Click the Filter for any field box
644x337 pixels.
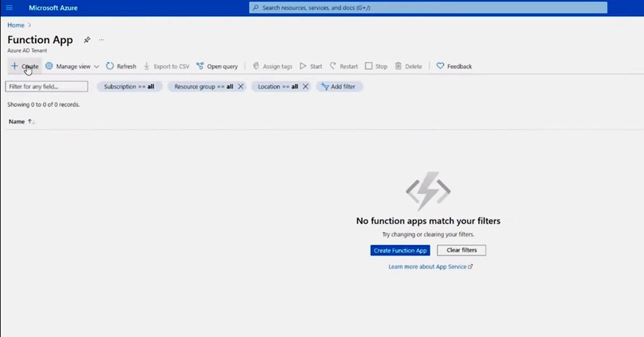(47, 86)
